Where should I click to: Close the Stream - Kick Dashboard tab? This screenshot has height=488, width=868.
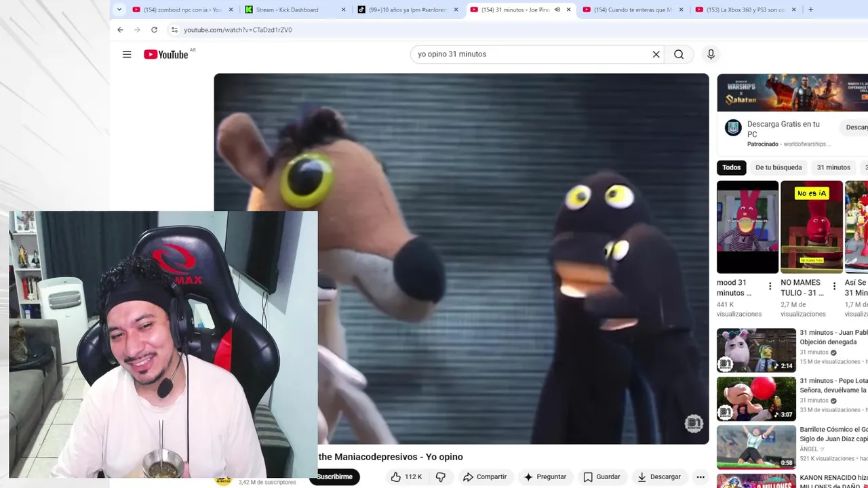tap(343, 9)
